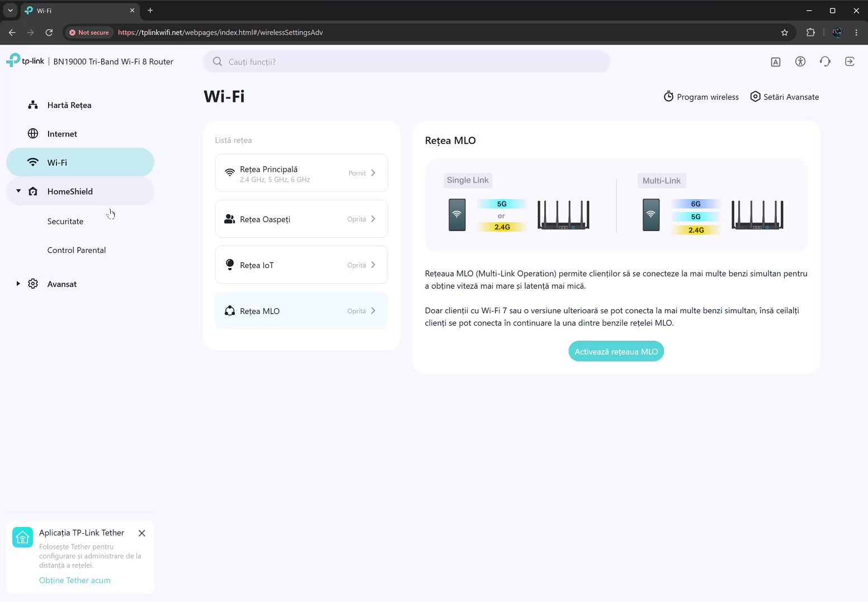Follow Obține Tether acum link
The height and width of the screenshot is (602, 868).
coord(75,580)
